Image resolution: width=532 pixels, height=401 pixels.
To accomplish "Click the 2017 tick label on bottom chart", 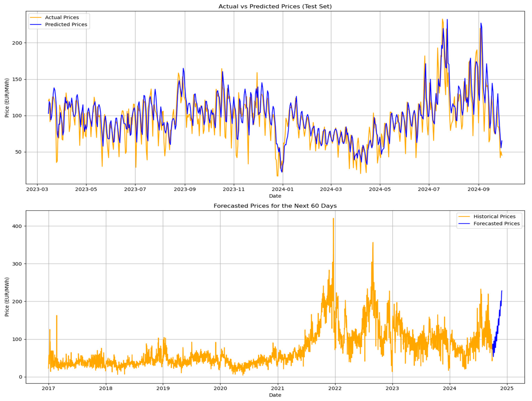I will (x=49, y=389).
